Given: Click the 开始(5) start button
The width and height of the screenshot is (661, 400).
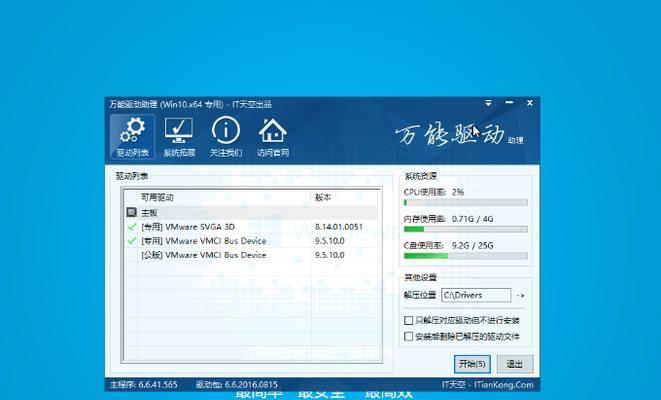Looking at the screenshot, I should tap(472, 364).
